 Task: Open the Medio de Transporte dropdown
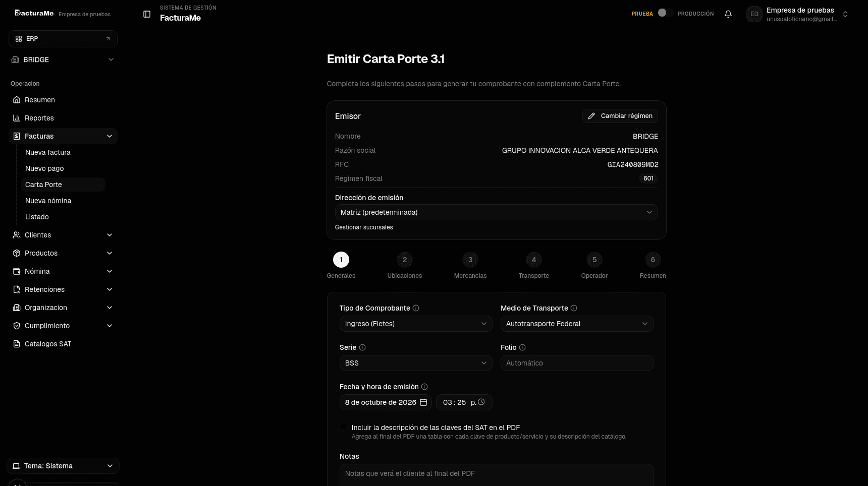tap(577, 324)
